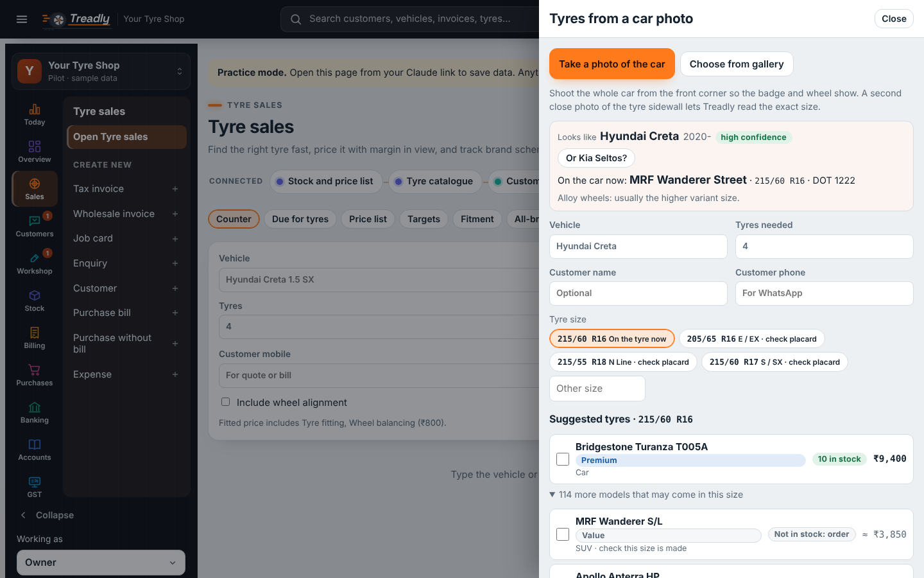Click the Not in stock: order badge
Viewport: 924px width, 578px height.
(812, 534)
